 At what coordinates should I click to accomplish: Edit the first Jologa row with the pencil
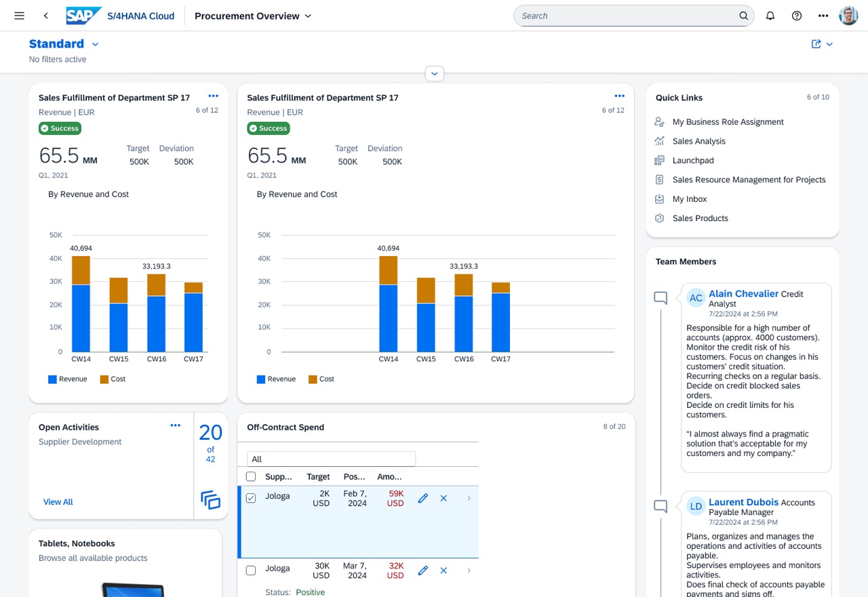[x=423, y=498]
